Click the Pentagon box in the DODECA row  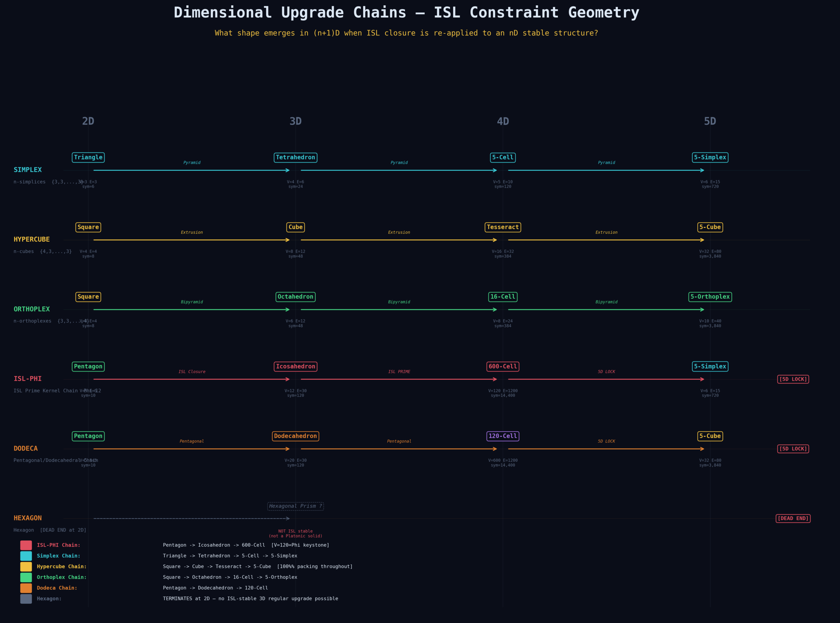pyautogui.click(x=88, y=436)
